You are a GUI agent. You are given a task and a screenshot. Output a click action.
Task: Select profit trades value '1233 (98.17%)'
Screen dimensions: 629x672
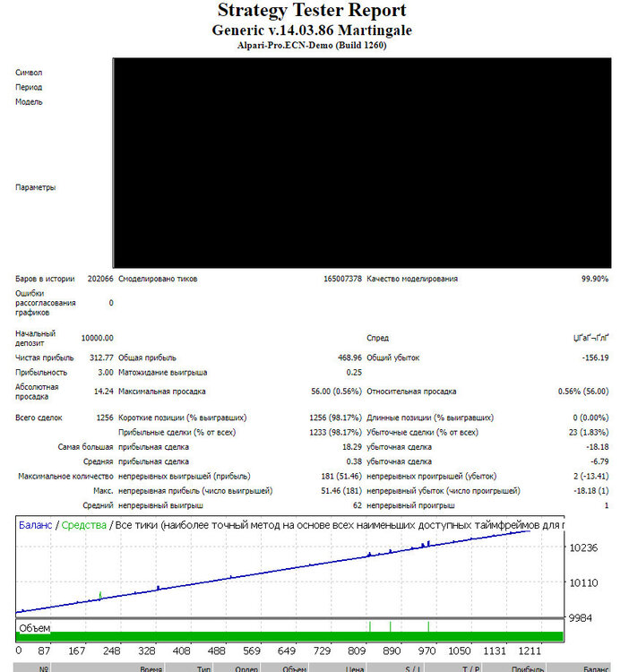click(x=335, y=433)
